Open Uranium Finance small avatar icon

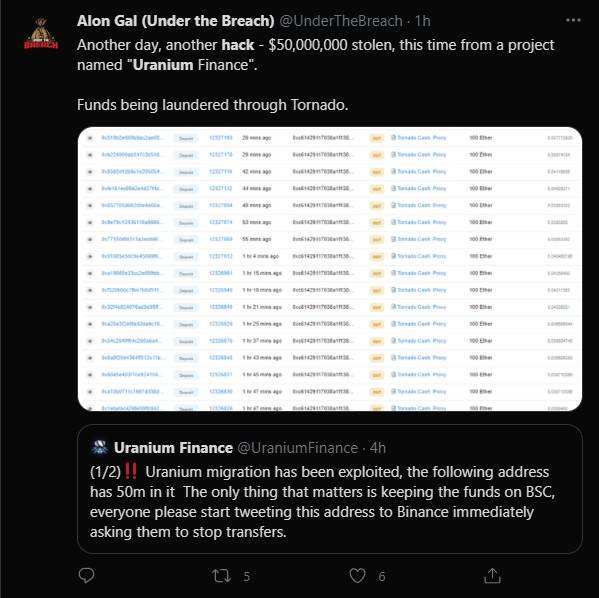pyautogui.click(x=100, y=447)
